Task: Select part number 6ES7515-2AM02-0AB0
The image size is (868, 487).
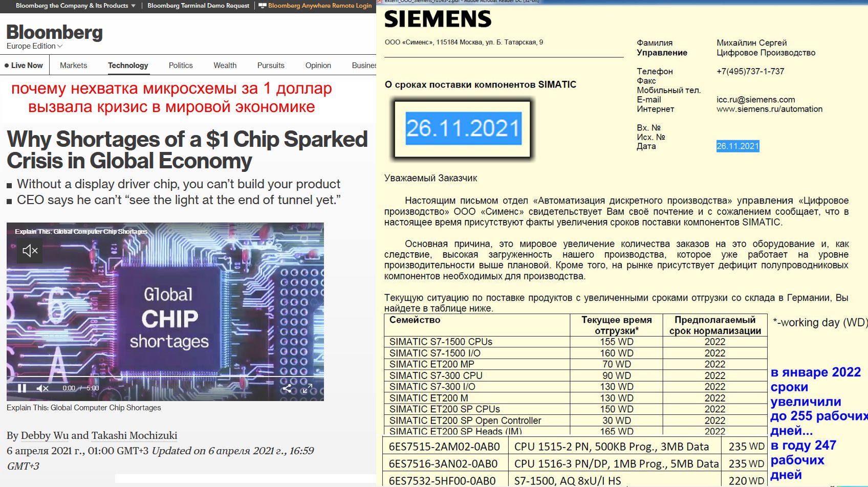Action: pos(444,447)
